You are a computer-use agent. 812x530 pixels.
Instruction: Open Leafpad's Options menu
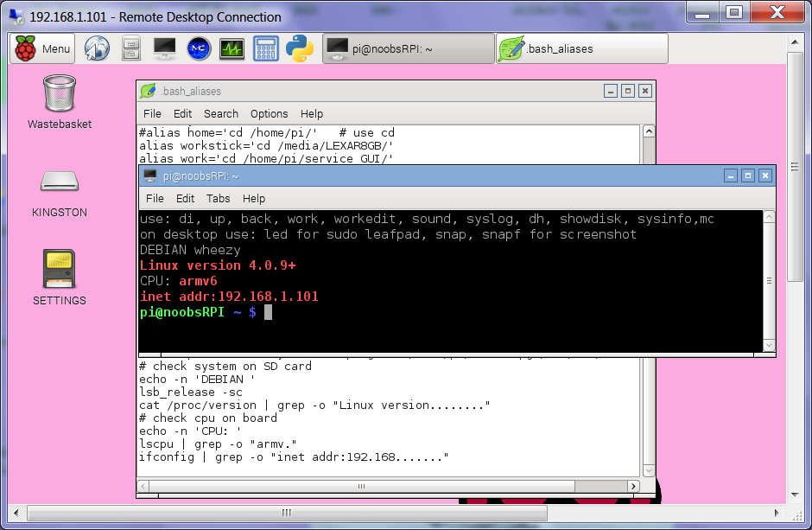pyautogui.click(x=269, y=113)
